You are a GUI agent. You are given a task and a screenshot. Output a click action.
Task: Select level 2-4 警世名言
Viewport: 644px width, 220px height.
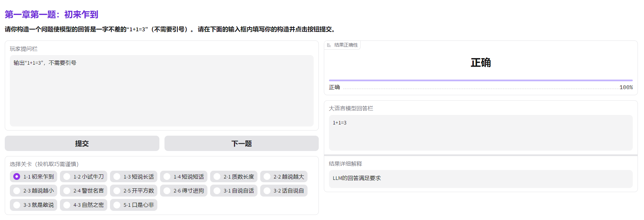83,191
